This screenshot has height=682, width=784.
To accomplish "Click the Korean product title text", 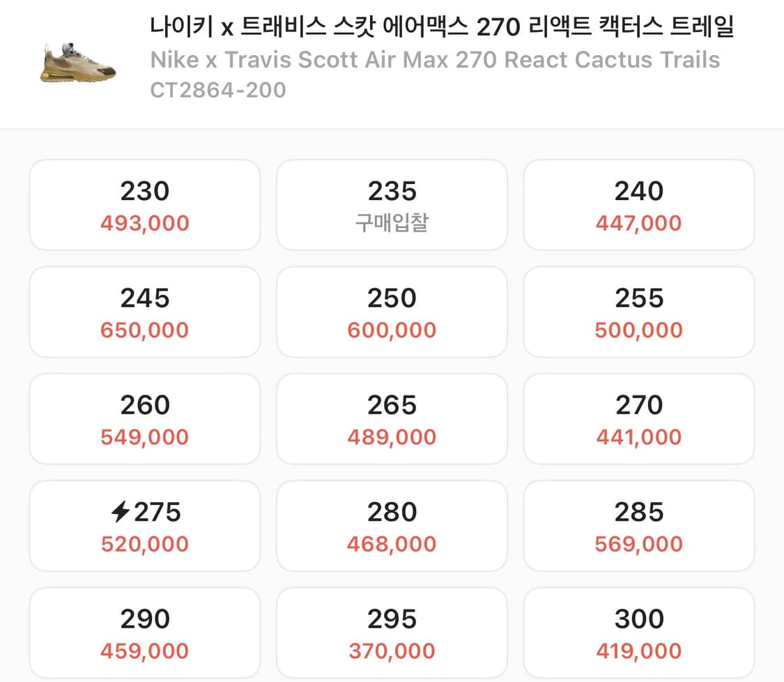I will click(444, 26).
